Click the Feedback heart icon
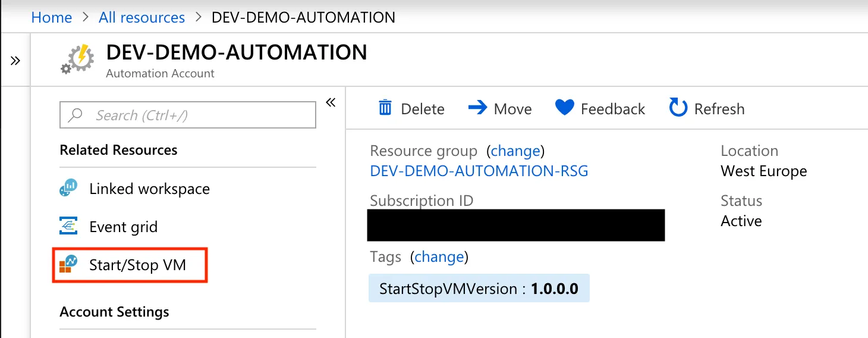This screenshot has height=338, width=868. (x=564, y=108)
